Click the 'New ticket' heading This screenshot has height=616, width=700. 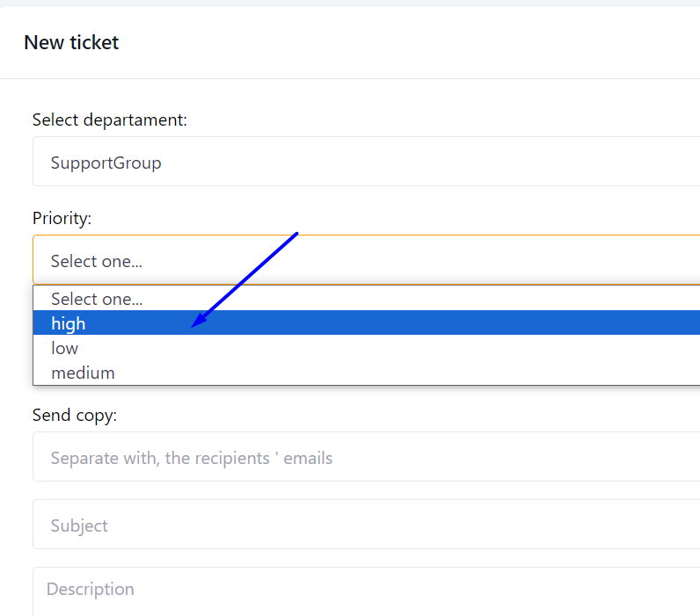[71, 42]
